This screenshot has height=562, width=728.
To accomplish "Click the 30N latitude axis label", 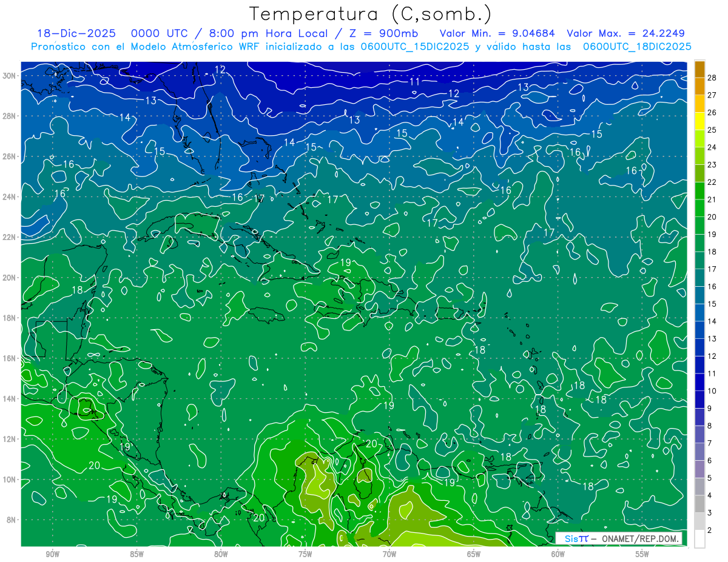I will [10, 76].
